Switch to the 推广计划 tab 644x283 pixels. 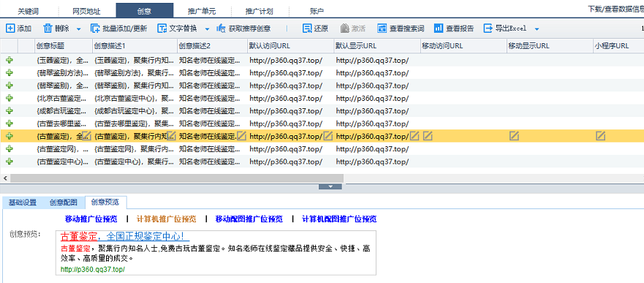(260, 11)
